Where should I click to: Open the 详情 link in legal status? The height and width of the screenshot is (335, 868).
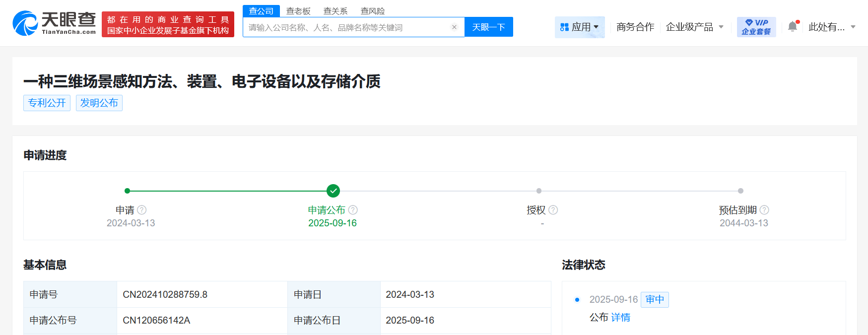coord(620,318)
